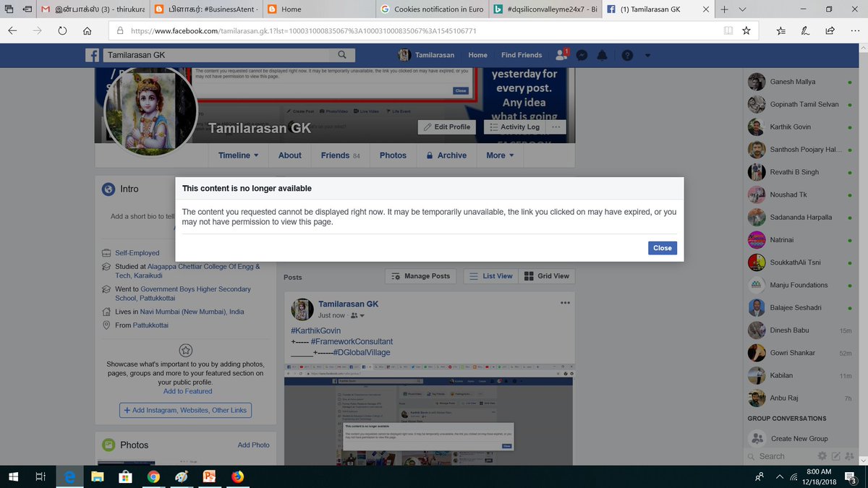Open the Friends tab
The image size is (868, 488).
point(340,155)
